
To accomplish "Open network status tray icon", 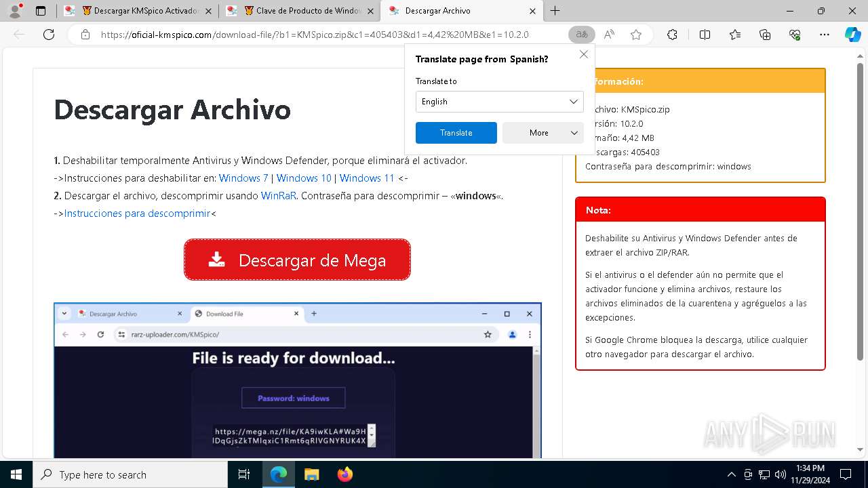I will [764, 474].
